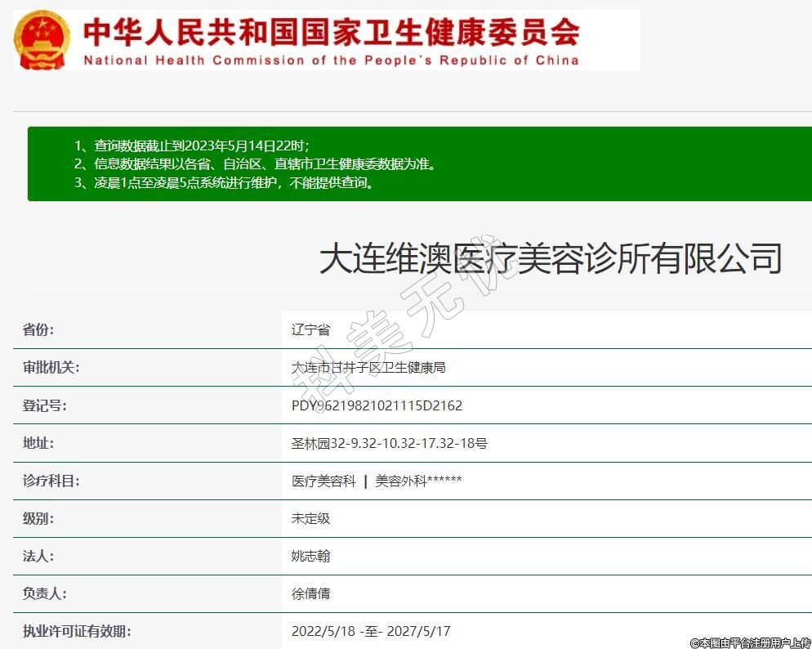Image resolution: width=812 pixels, height=649 pixels.
Task: Click the license validity period dates
Action: [371, 631]
